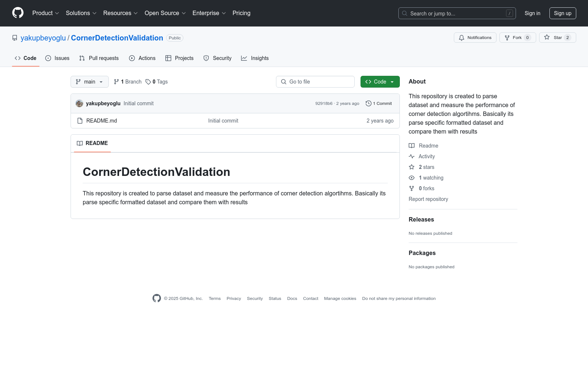Open the Initial commit message for README.md
588x368 pixels.
pyautogui.click(x=223, y=121)
